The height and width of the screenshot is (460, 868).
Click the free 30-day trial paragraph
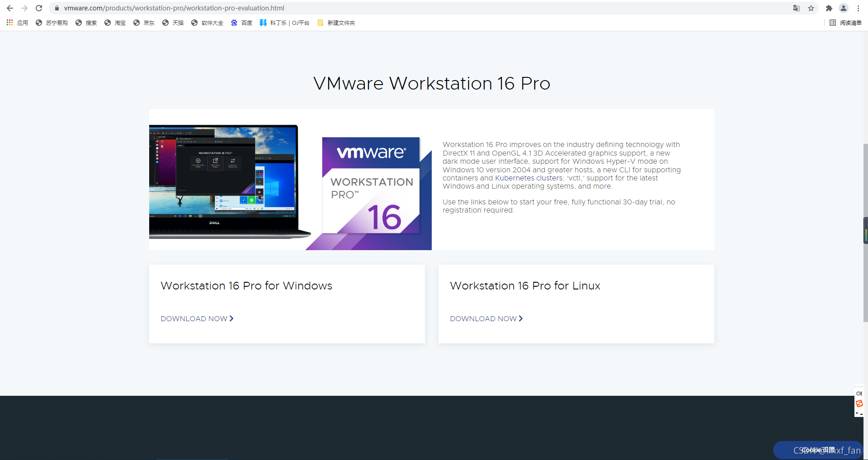pyautogui.click(x=559, y=206)
